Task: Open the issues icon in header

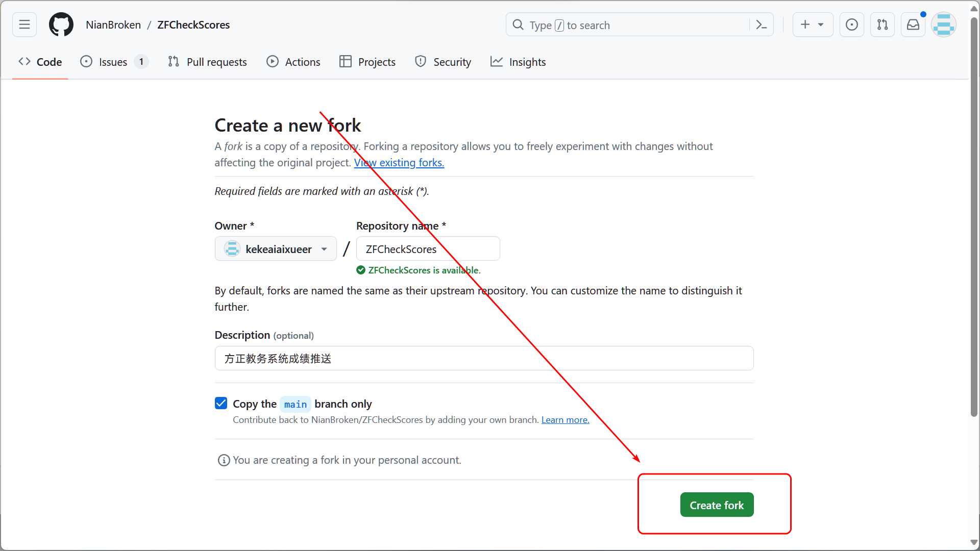Action: pyautogui.click(x=852, y=24)
